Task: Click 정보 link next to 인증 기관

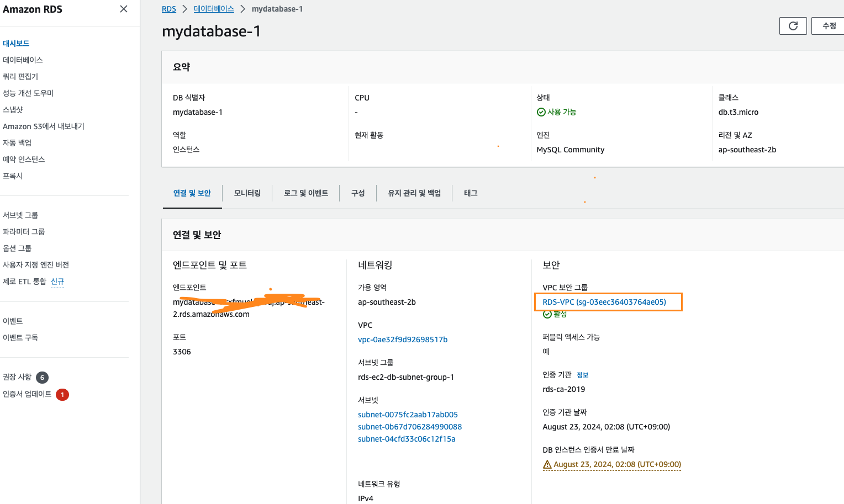Action: pos(583,375)
